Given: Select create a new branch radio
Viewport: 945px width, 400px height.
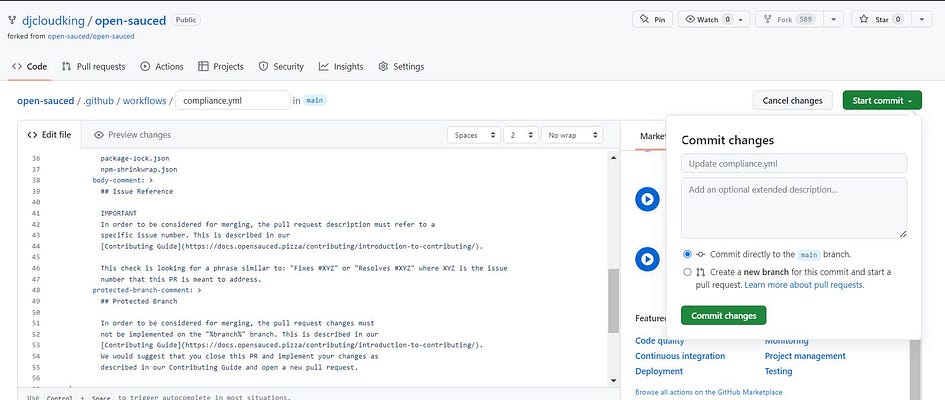Looking at the screenshot, I should pyautogui.click(x=688, y=272).
